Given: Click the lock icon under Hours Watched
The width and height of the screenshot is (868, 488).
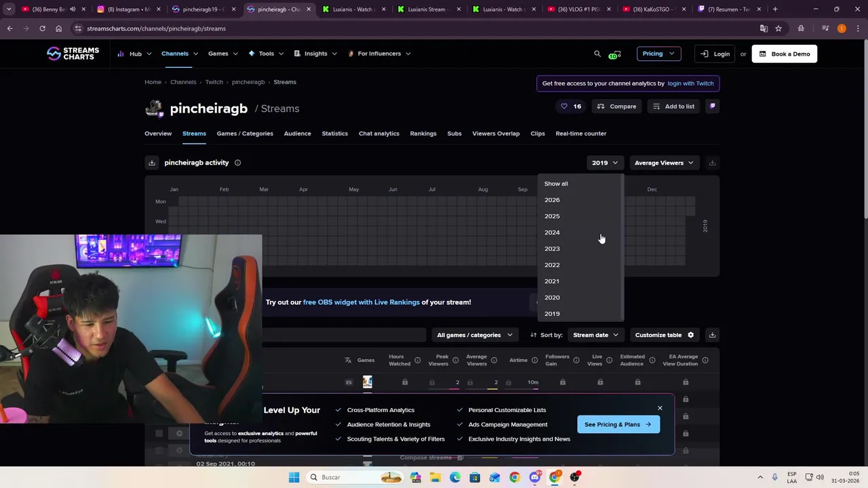Looking at the screenshot, I should pos(405,382).
